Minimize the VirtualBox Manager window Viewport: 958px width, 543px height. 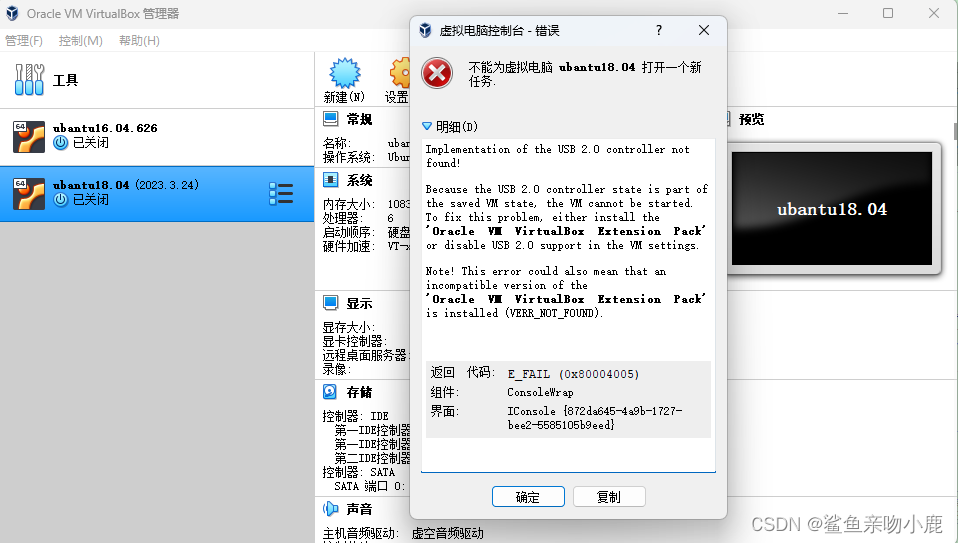(x=843, y=13)
